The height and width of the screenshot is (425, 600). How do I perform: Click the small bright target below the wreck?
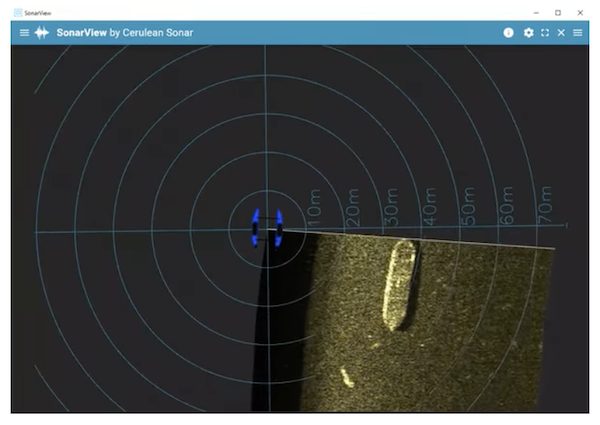click(345, 377)
